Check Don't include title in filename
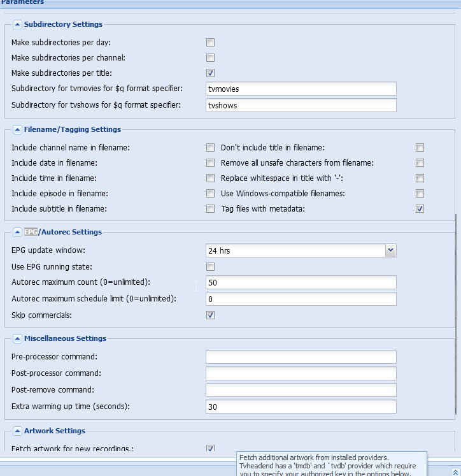This screenshot has height=476, width=461. pyautogui.click(x=420, y=148)
